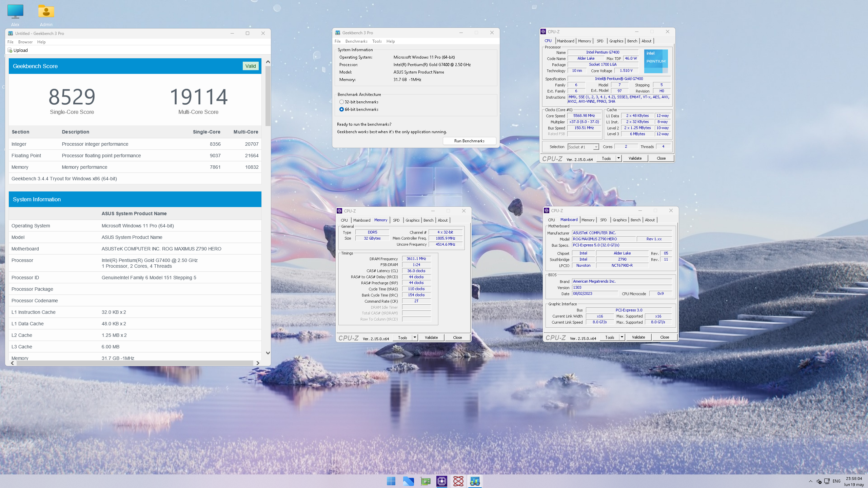Switch to Graphics tab in top CPU-Z

pyautogui.click(x=616, y=41)
